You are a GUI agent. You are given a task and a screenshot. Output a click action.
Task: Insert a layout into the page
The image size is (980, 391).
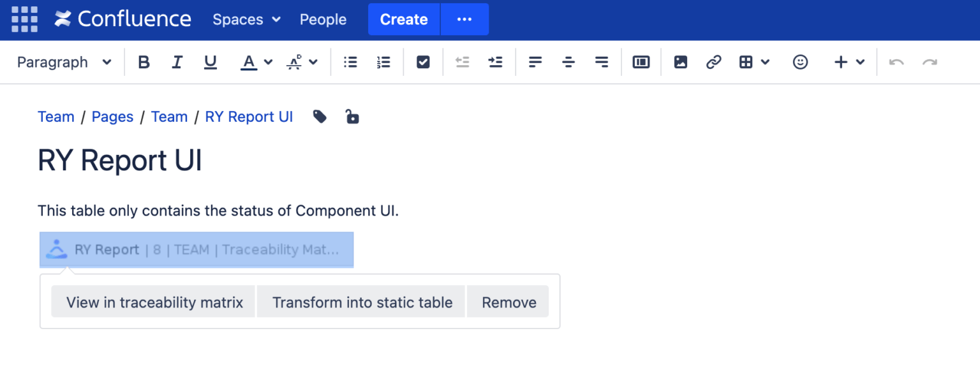coord(641,62)
